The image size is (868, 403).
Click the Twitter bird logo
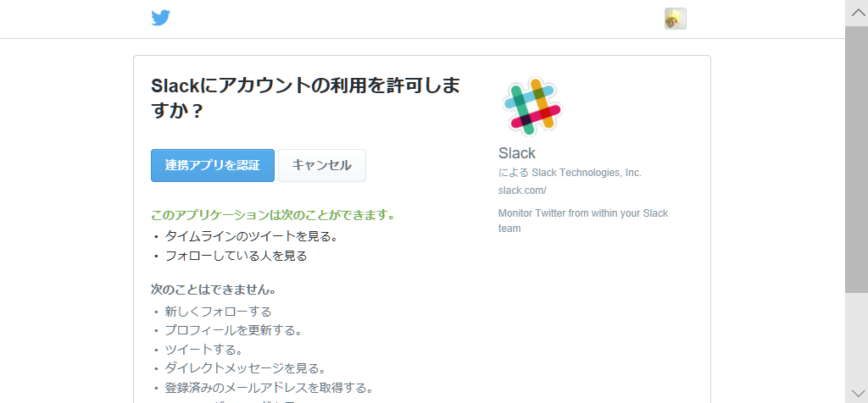tap(161, 19)
